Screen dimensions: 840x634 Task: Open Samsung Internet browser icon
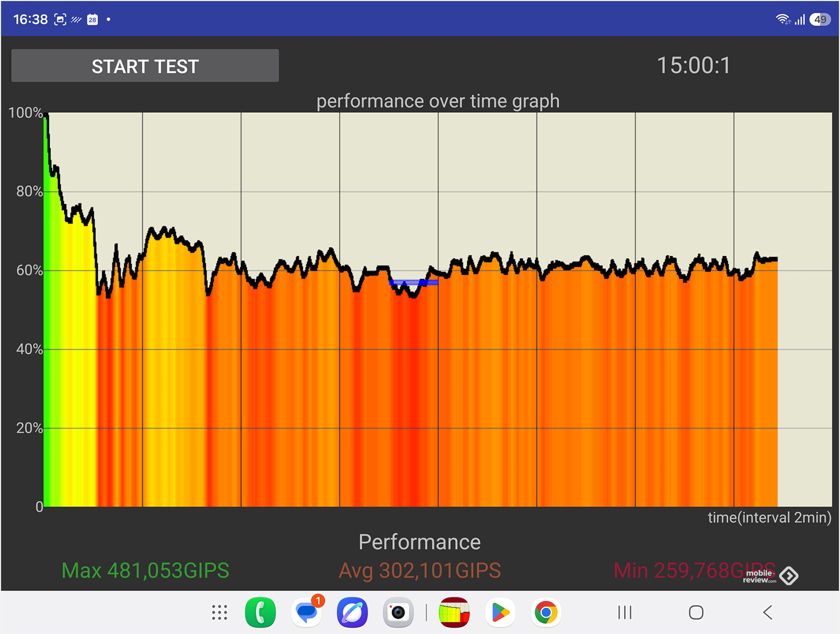(352, 612)
